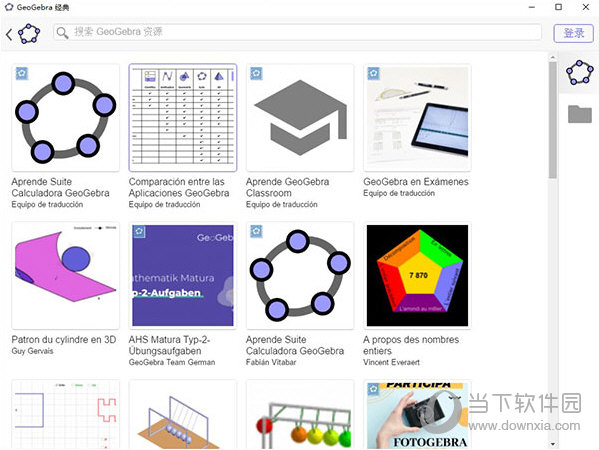599x450 pixels.
Task: Click author name 'Guy Gervais'
Action: pyautogui.click(x=32, y=351)
